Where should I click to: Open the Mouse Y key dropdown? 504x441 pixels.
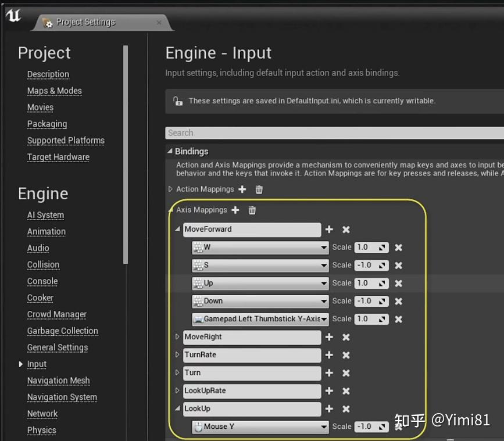click(260, 427)
